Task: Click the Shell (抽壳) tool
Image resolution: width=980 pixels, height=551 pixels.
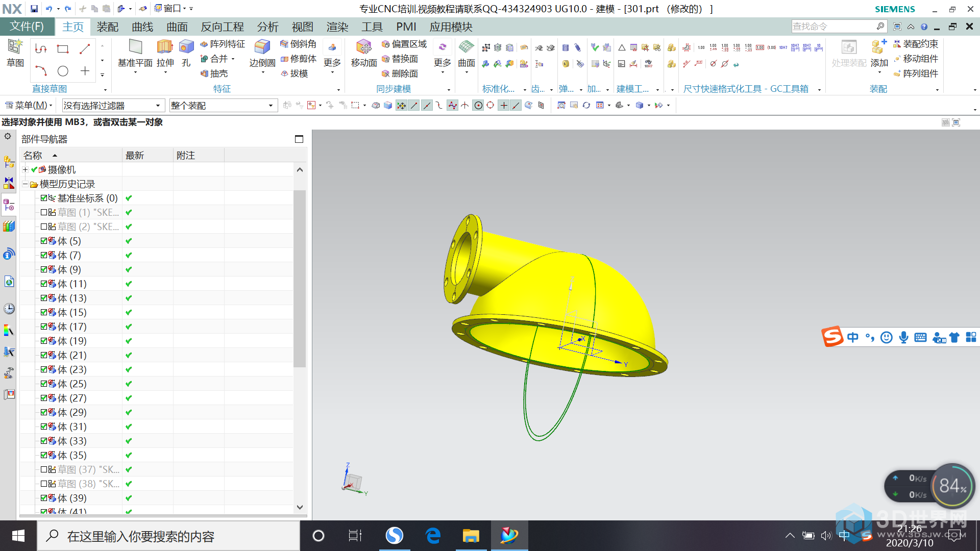Action: [x=214, y=73]
